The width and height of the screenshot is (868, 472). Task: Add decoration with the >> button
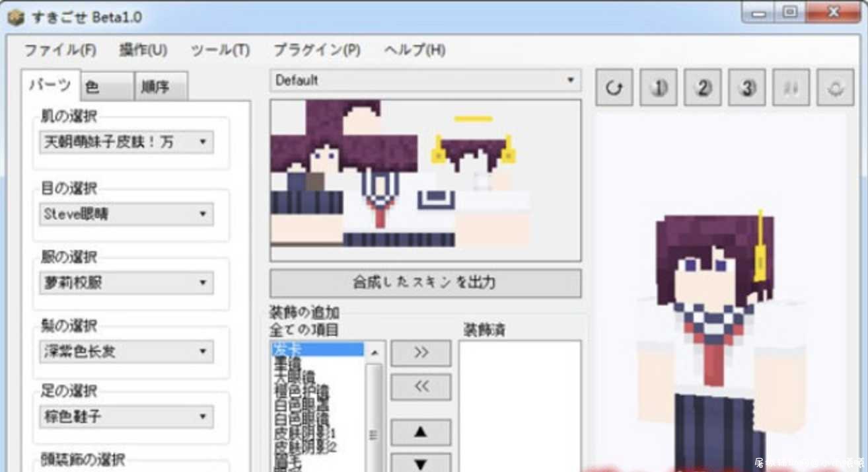tap(421, 353)
